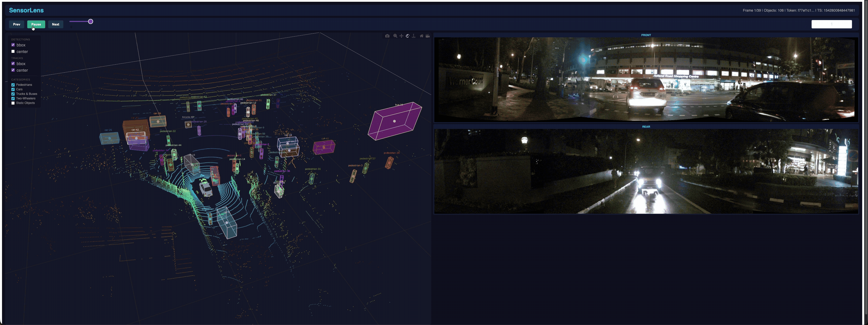Click the playback speed slider handle
This screenshot has height=325, width=868.
click(x=91, y=21)
